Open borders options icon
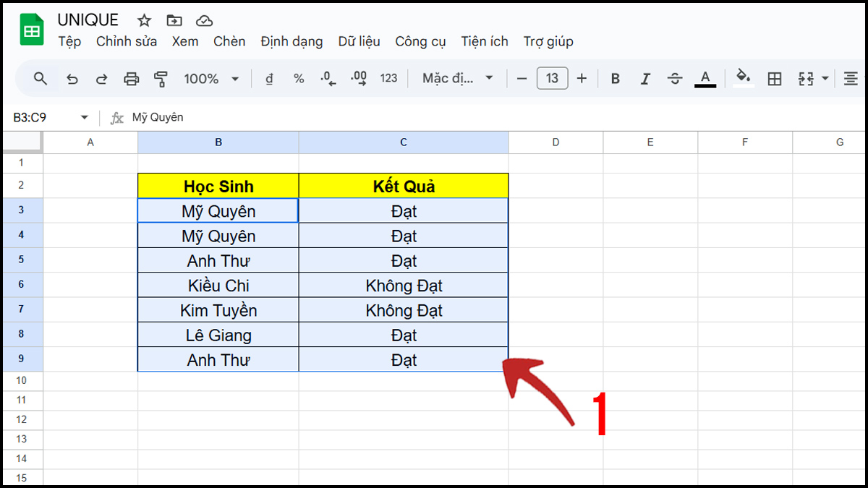The height and width of the screenshot is (488, 868). click(774, 78)
